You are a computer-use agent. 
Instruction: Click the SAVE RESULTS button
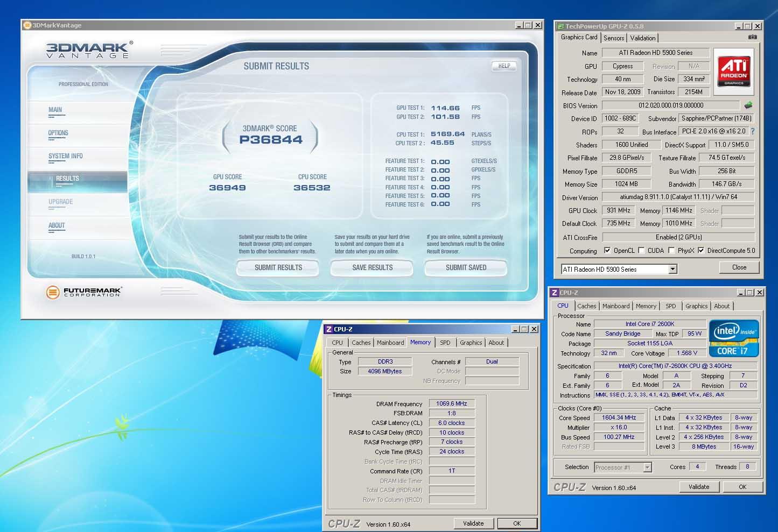click(x=372, y=267)
